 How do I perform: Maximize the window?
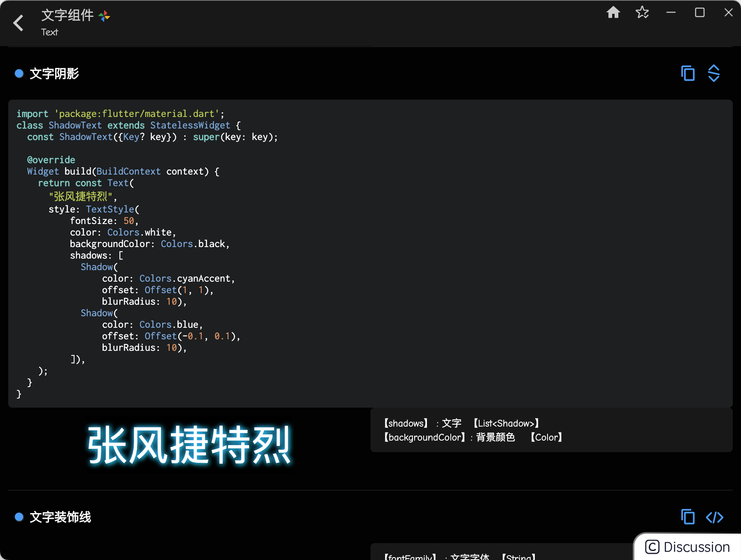click(700, 12)
